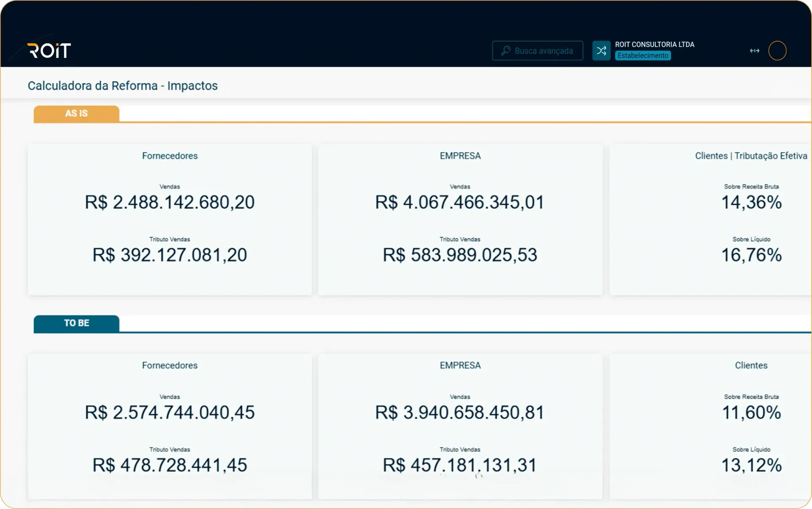Click the Busca avançada search field
Viewport: 812px width, 509px height.
point(538,51)
